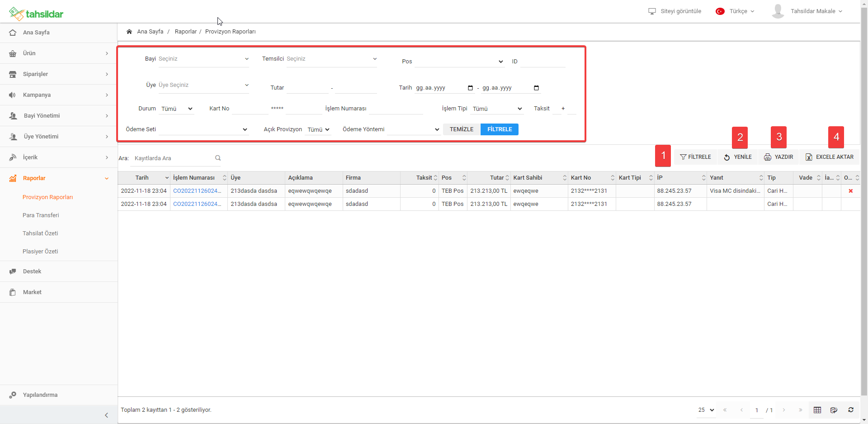This screenshot has height=424, width=868.
Task: Expand the Üye Yönetimi menu
Action: (x=59, y=137)
